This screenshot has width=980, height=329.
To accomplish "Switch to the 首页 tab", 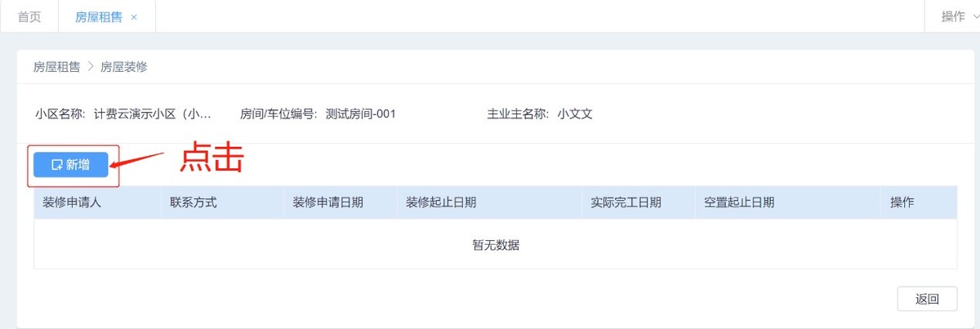I will (29, 16).
